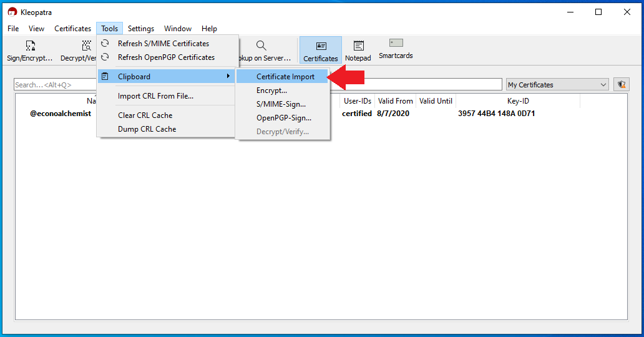This screenshot has height=337, width=644.
Task: Click the 'certified' User-IDs cell
Action: [x=357, y=114]
